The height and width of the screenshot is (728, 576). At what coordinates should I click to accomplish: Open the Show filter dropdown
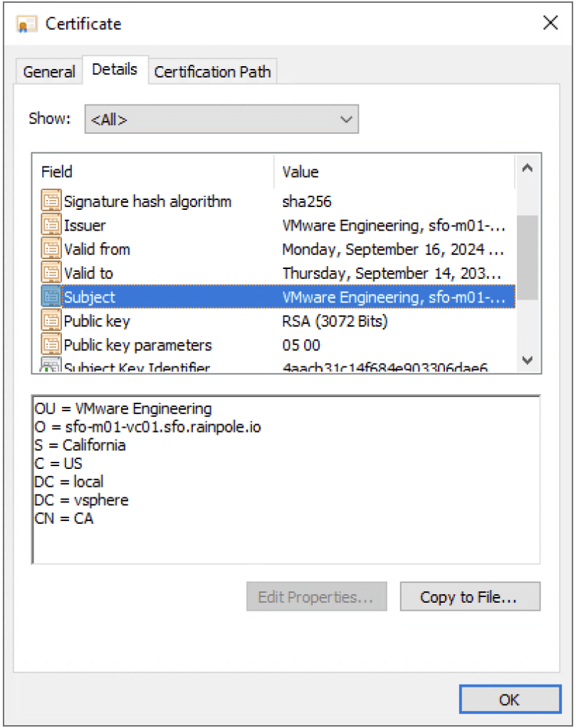coord(221,120)
